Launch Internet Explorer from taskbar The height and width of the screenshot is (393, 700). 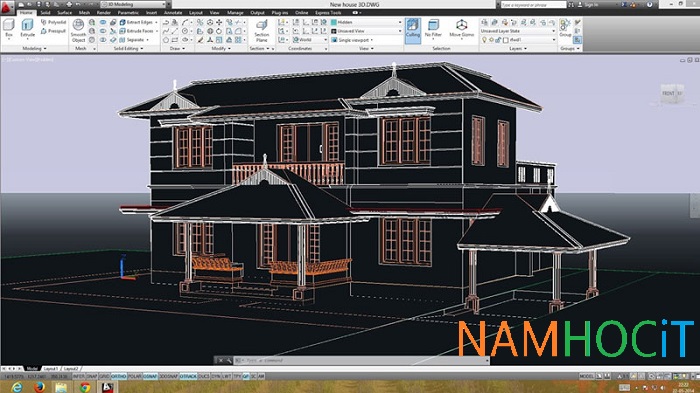point(16,387)
